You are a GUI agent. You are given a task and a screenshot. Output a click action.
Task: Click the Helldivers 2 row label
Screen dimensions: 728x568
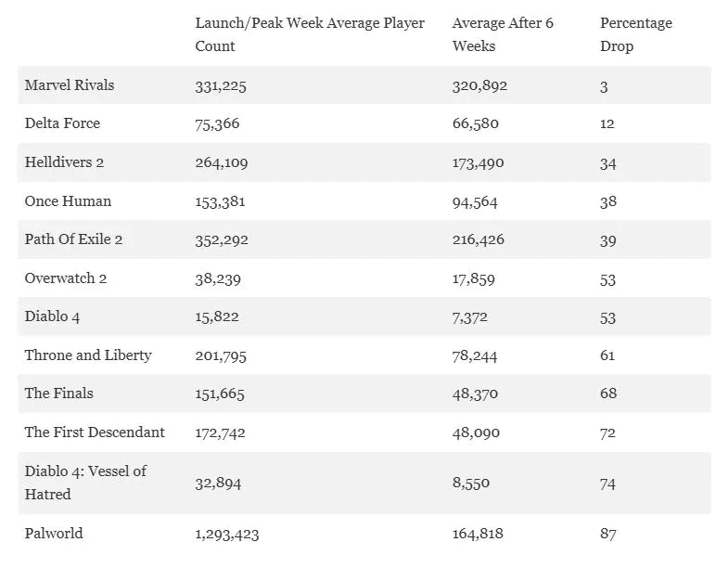click(x=64, y=162)
